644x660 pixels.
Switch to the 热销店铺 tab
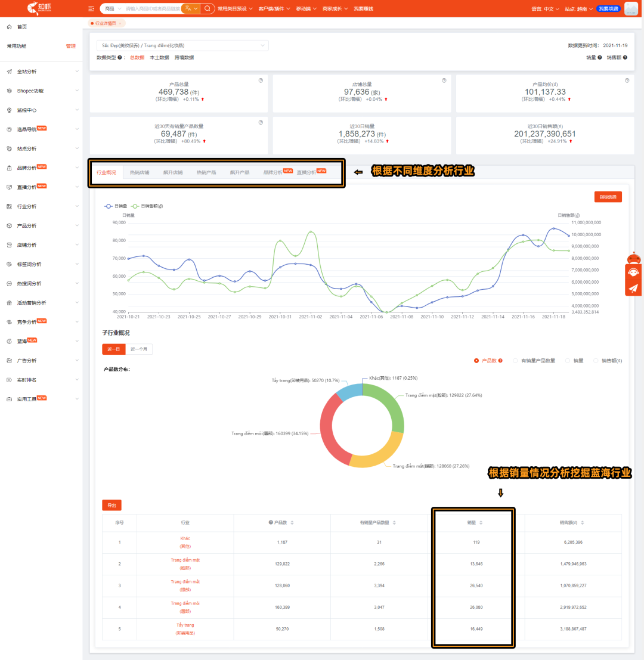point(140,172)
